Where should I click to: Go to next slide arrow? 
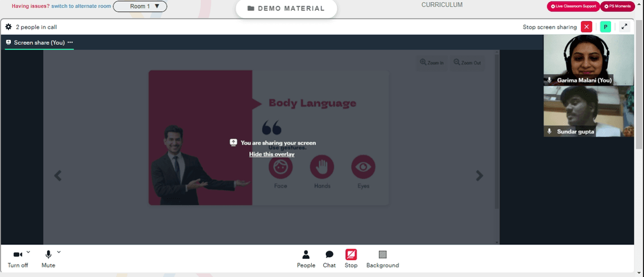point(479,175)
